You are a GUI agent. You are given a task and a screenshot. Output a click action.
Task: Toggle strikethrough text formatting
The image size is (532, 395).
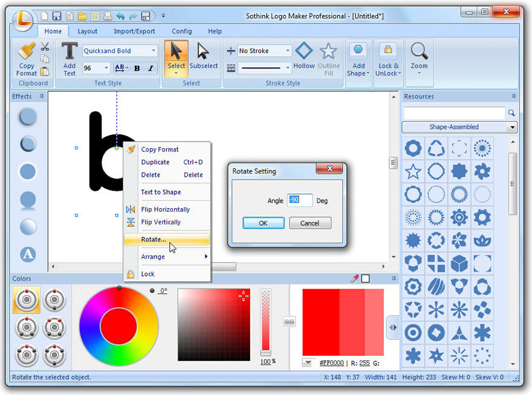[118, 68]
